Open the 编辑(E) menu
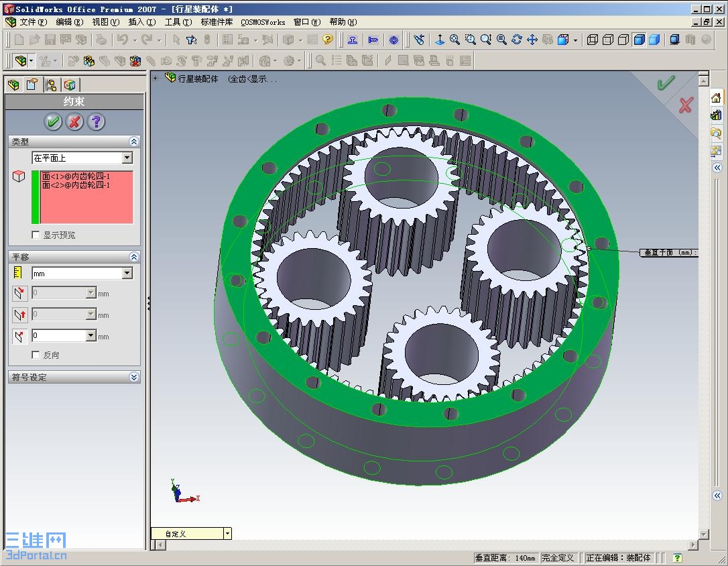 (x=70, y=22)
